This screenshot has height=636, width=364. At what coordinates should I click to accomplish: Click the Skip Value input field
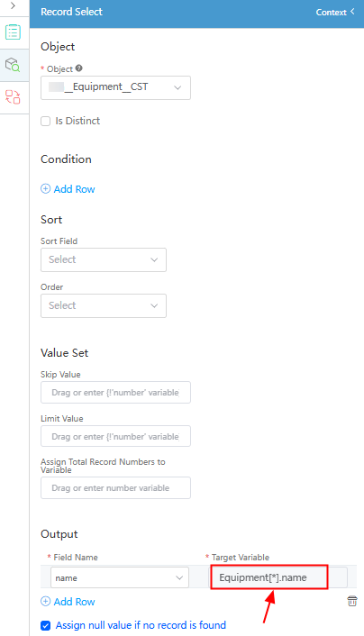pos(115,392)
